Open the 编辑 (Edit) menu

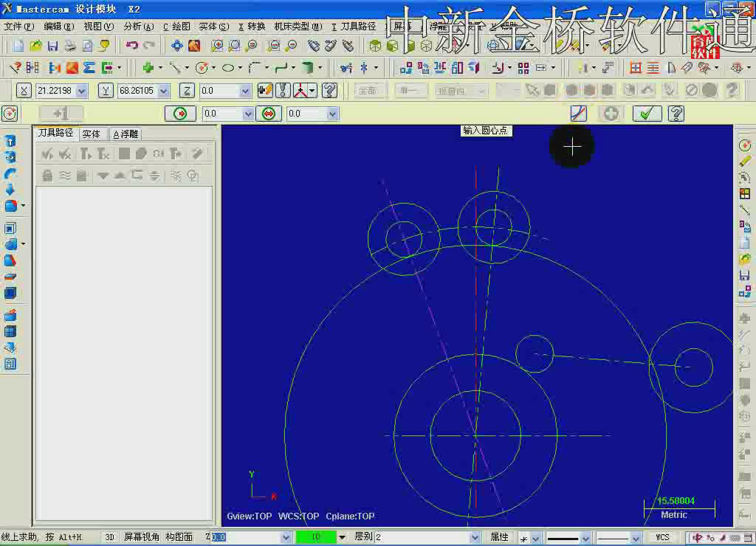pos(59,27)
